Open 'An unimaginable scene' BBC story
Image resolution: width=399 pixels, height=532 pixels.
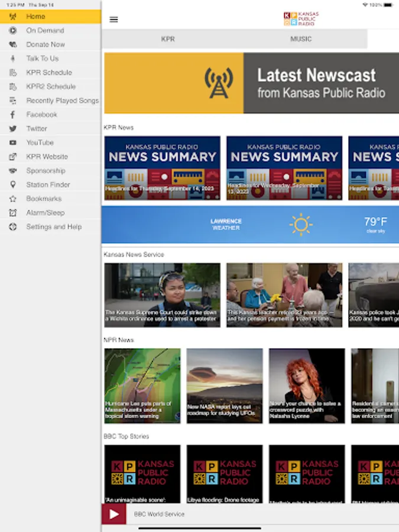[142, 474]
